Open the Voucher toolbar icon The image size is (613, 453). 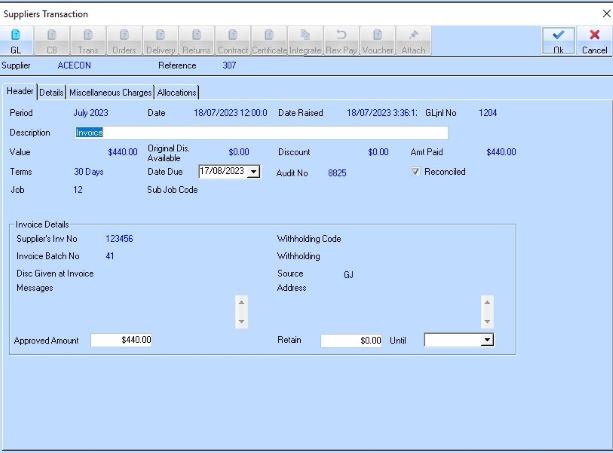(x=376, y=40)
